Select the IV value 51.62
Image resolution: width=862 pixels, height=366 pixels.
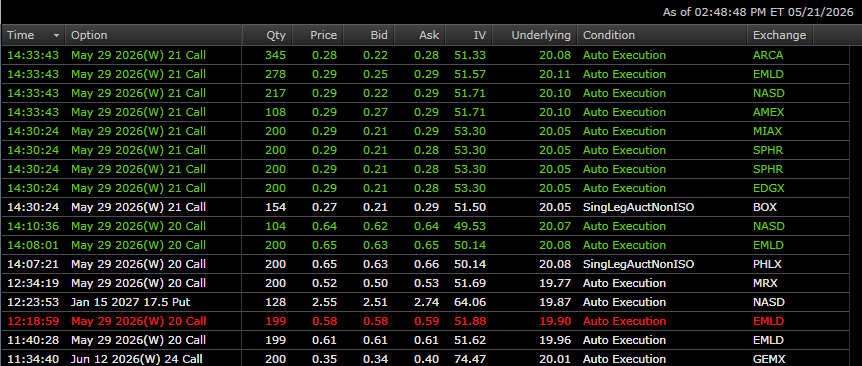470,340
